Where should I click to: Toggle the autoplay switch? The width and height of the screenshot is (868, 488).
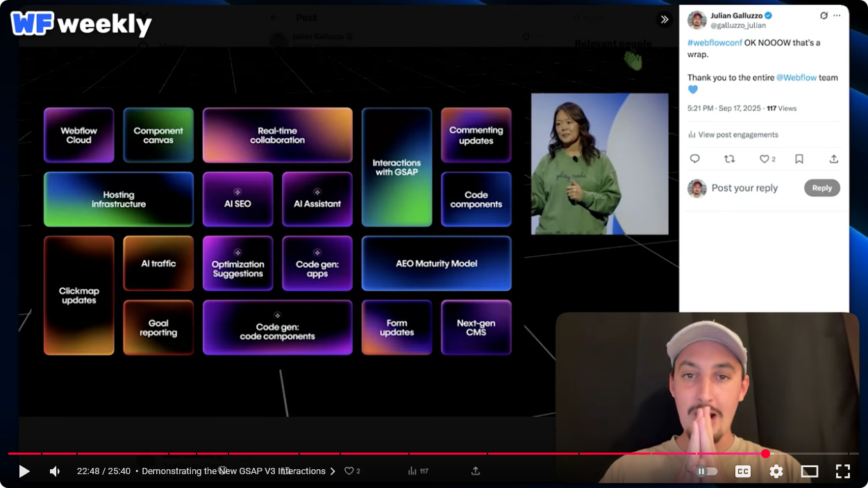[707, 471]
